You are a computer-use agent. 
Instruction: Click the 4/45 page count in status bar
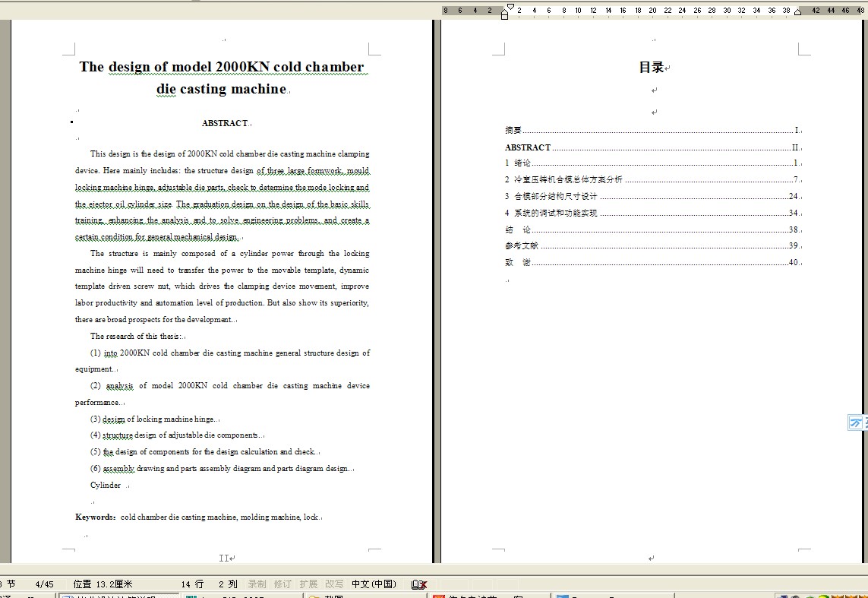coord(44,584)
